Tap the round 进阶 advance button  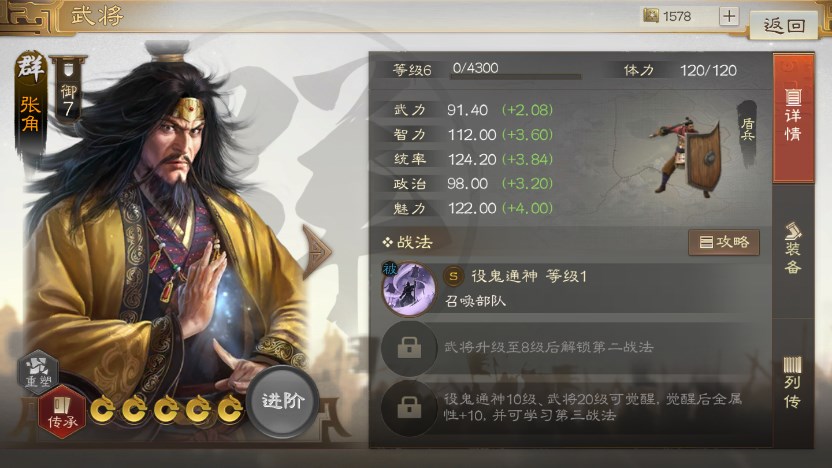click(282, 401)
